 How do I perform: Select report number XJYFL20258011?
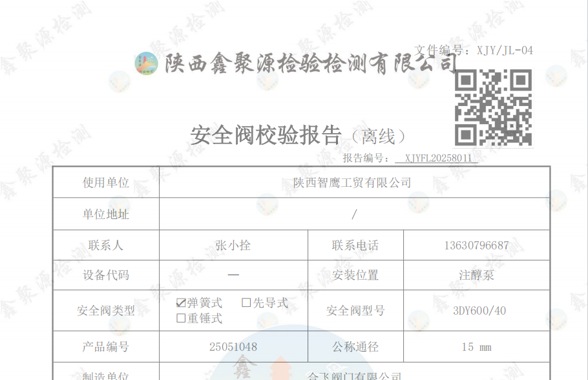click(438, 158)
